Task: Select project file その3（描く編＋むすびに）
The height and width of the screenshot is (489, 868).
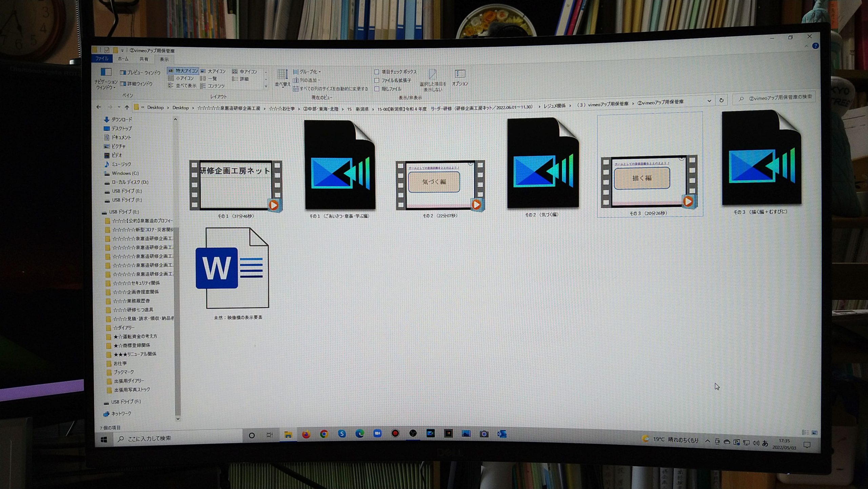Action: tap(761, 163)
